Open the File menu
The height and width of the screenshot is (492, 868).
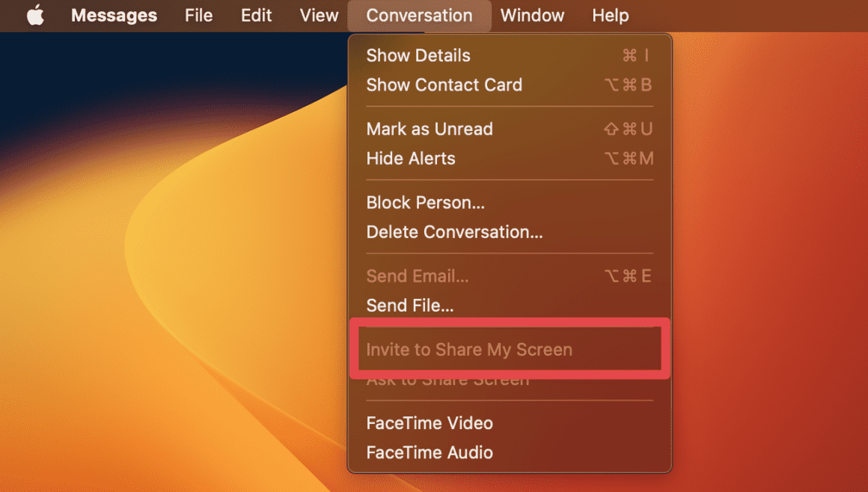coord(198,15)
